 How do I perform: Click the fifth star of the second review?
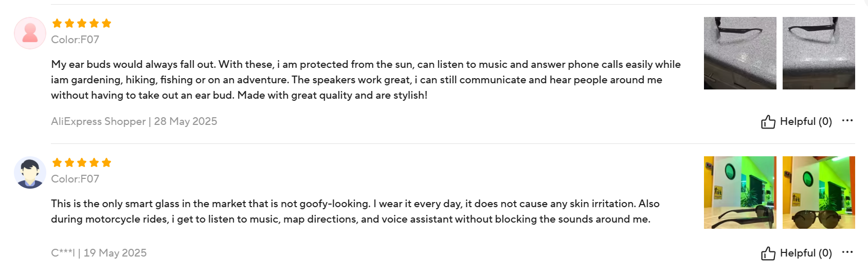pos(106,162)
